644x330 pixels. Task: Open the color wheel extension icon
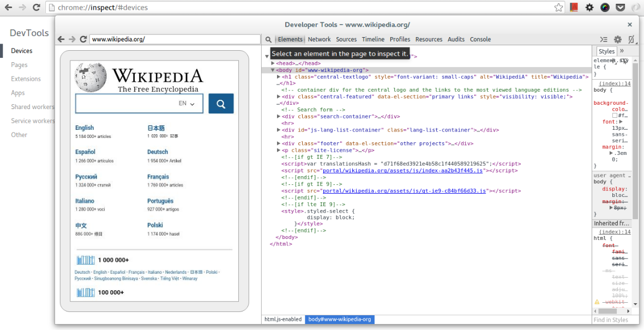605,8
